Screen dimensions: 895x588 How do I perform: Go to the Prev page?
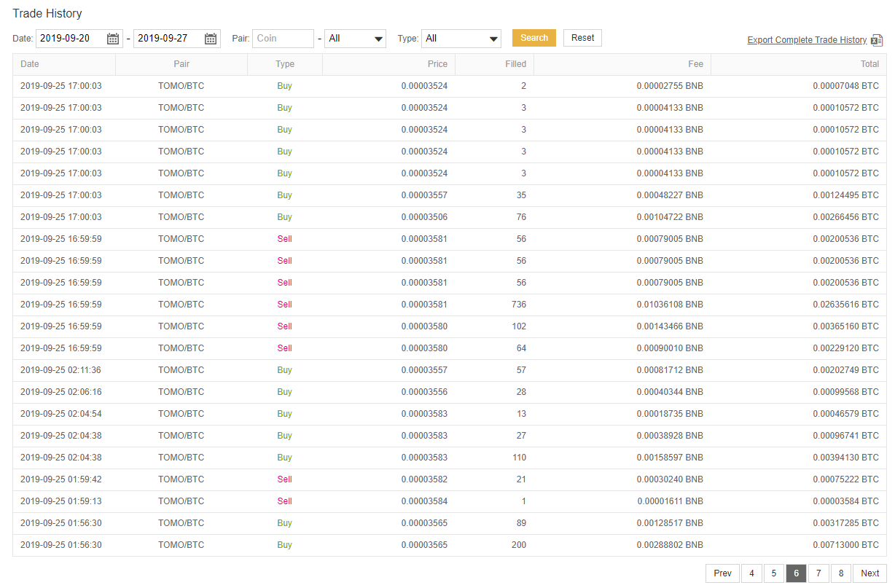pos(722,573)
